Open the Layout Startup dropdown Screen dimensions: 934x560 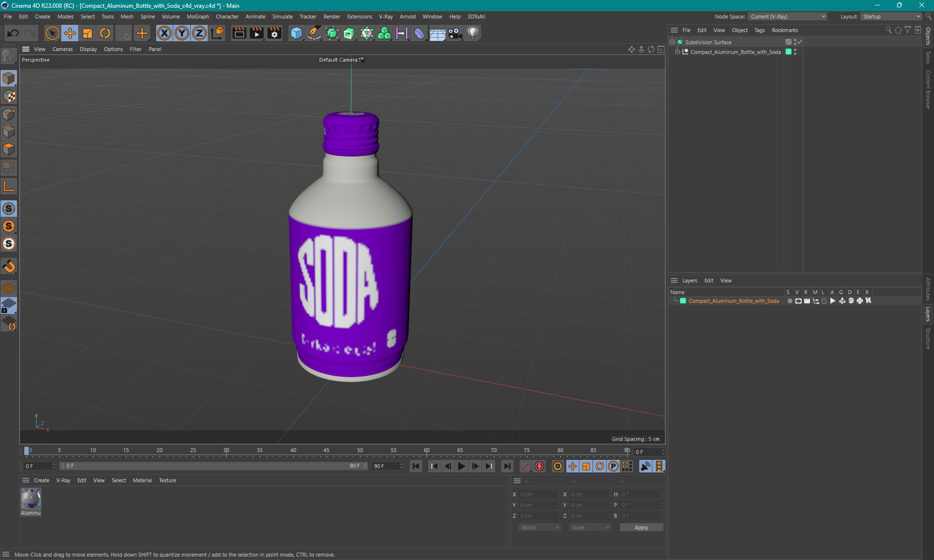(x=891, y=17)
